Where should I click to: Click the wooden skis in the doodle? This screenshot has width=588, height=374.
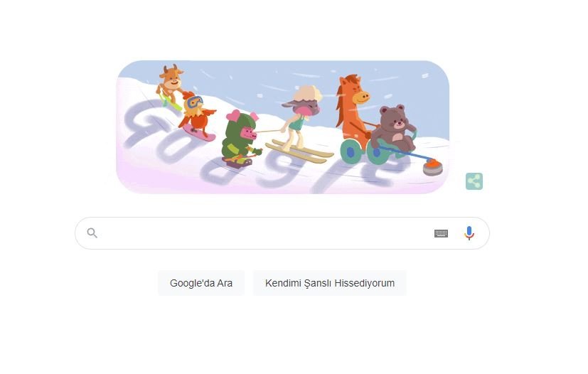tap(299, 151)
